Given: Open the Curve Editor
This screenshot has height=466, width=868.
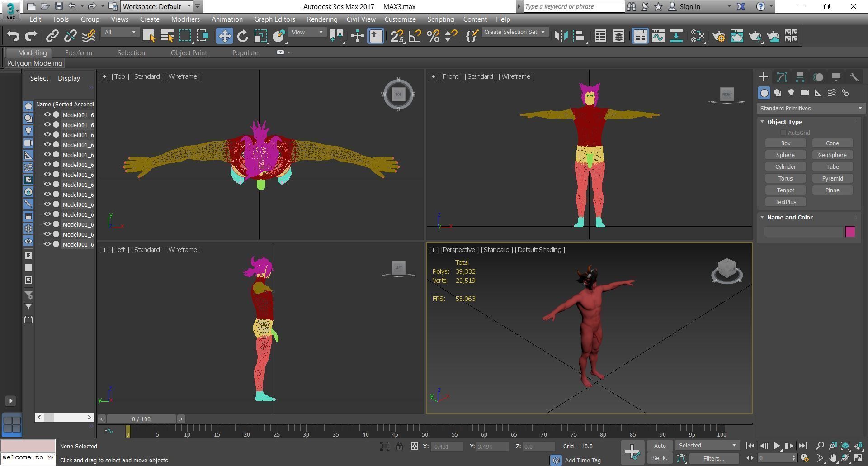Looking at the screenshot, I should point(658,36).
